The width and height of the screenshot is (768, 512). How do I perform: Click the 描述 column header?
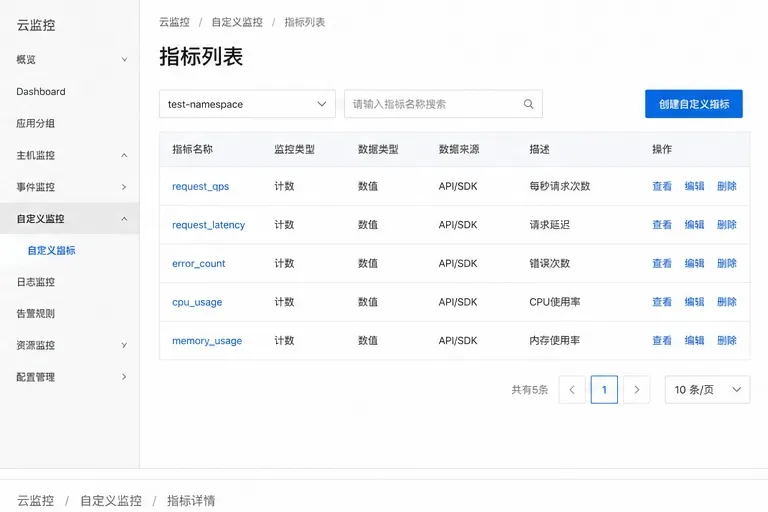(539, 149)
